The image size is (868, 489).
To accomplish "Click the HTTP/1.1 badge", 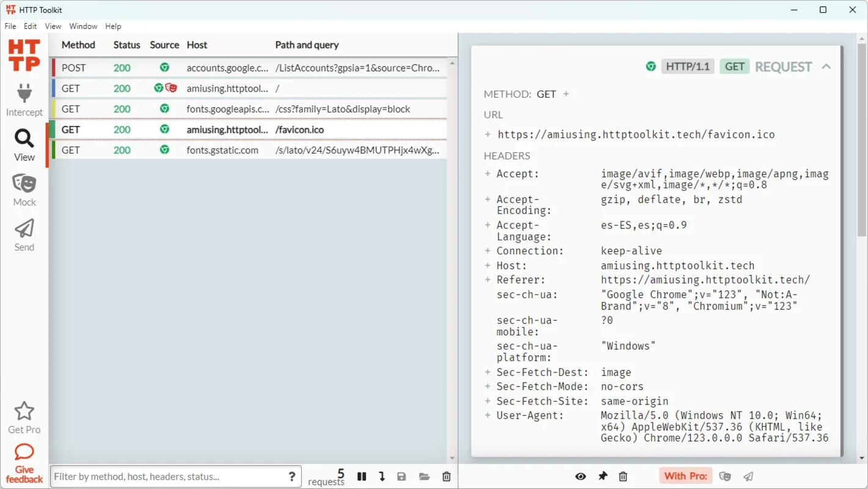I will (x=688, y=67).
